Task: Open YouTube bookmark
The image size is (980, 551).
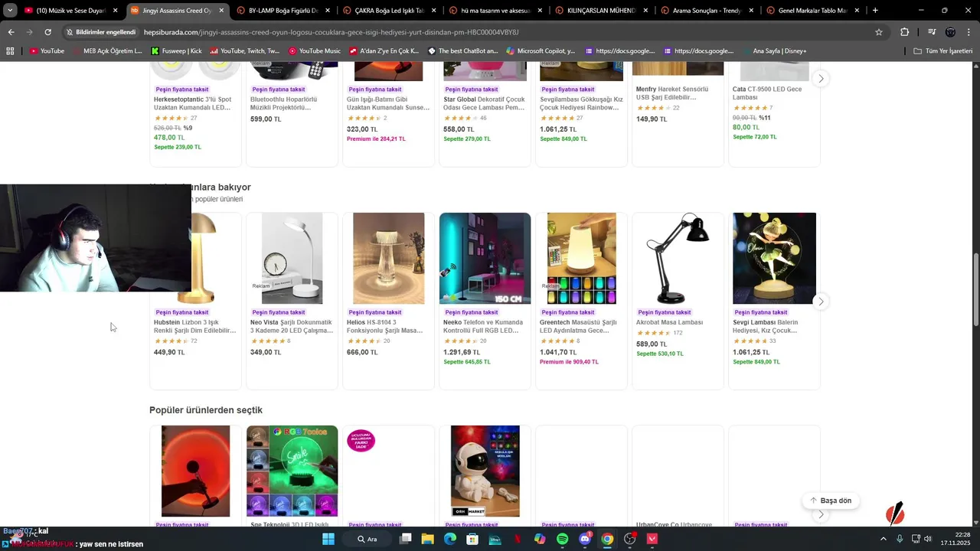Action: tap(47, 51)
